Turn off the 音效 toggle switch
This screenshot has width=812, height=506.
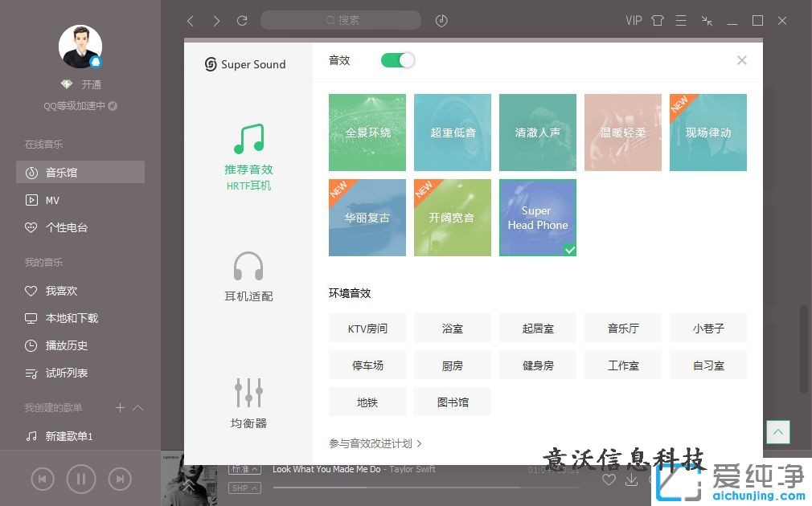[x=397, y=60]
